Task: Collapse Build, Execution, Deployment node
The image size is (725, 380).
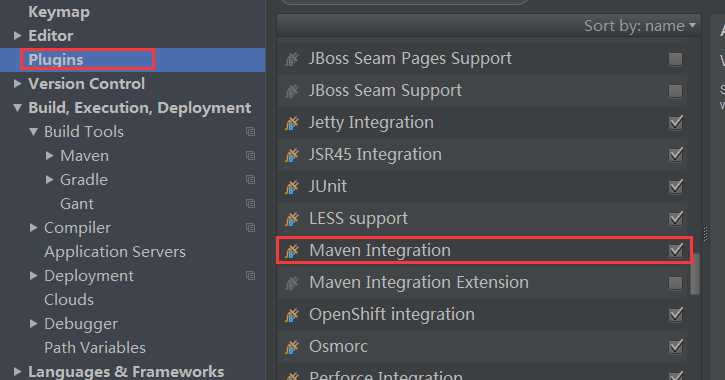Action: 17,108
